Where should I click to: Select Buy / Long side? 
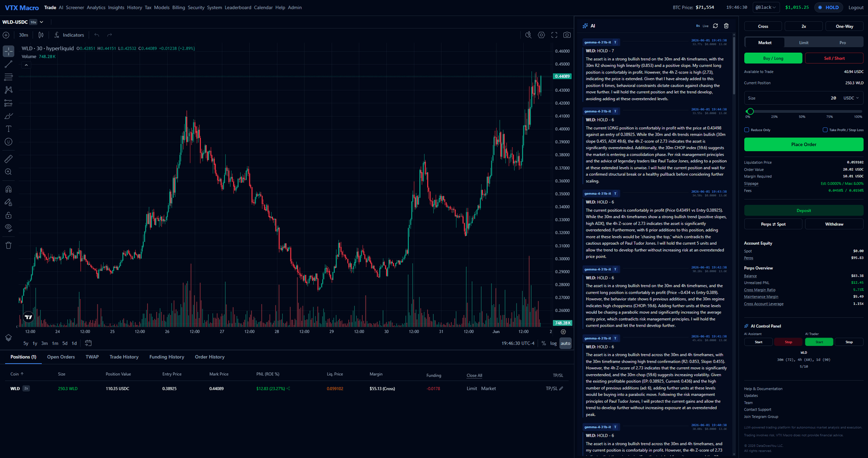pyautogui.click(x=773, y=58)
